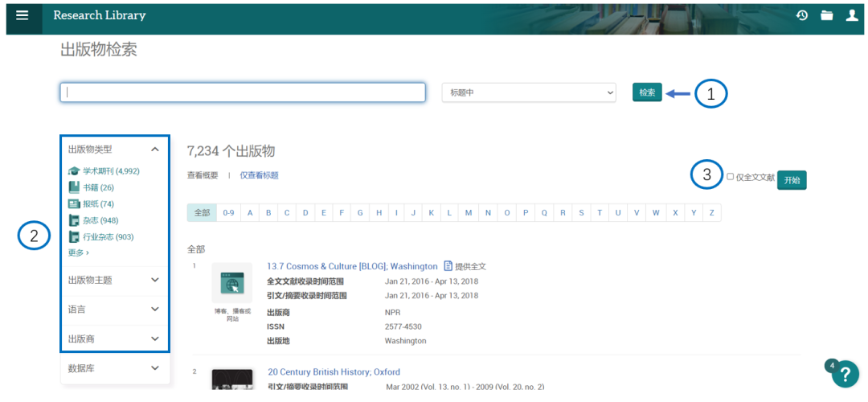The width and height of the screenshot is (868, 402).
Task: Click the Research Library header title
Action: point(100,15)
